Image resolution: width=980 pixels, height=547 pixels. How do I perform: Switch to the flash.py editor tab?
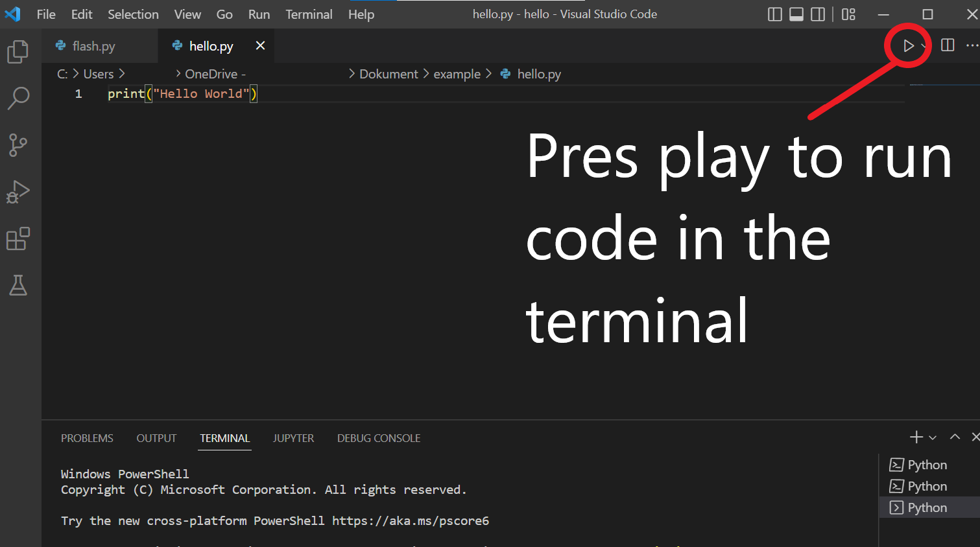(99, 46)
